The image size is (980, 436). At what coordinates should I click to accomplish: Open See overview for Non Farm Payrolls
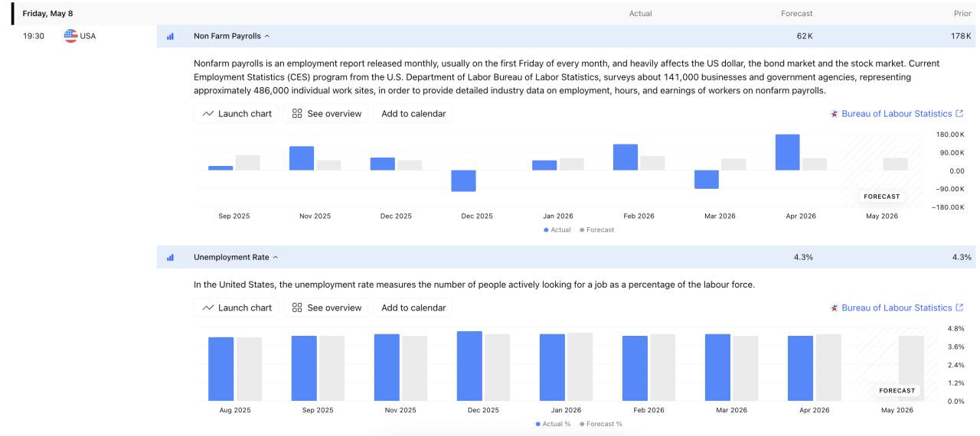click(326, 114)
